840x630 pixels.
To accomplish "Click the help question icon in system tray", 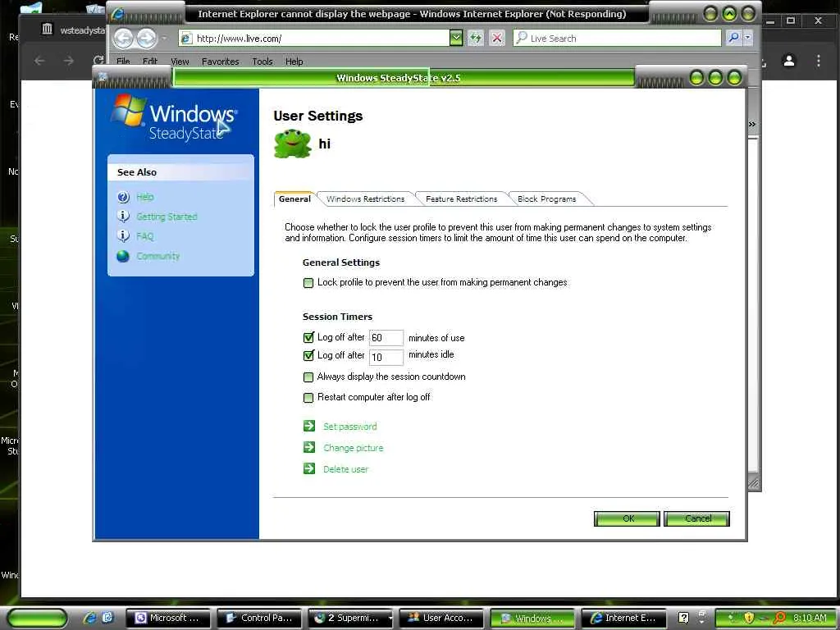I will click(683, 618).
